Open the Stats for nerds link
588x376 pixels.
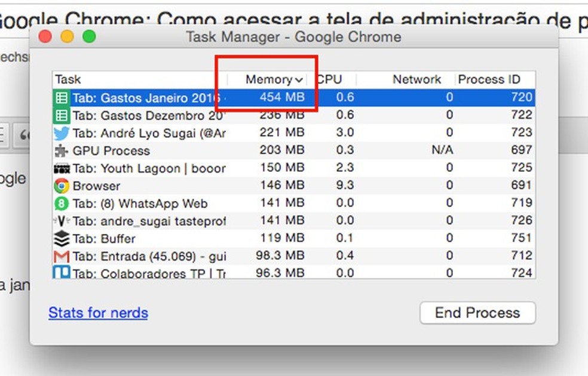98,313
